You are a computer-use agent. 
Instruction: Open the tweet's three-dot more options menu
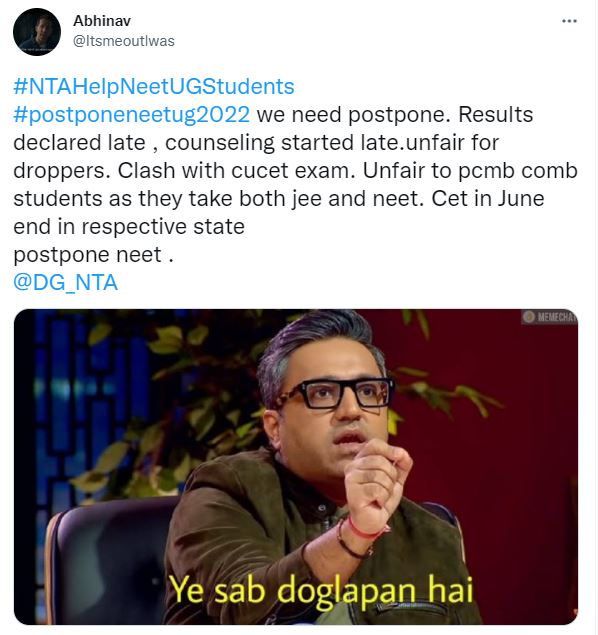tap(569, 21)
